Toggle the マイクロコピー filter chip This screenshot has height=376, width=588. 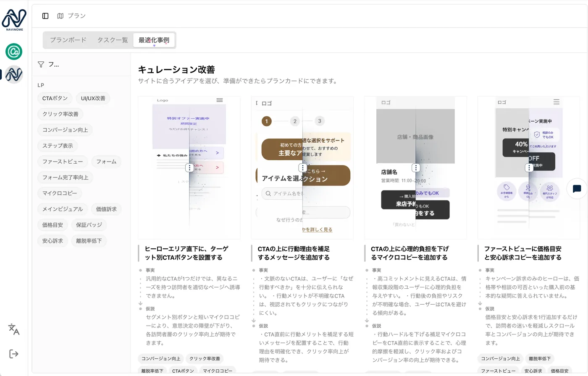click(60, 193)
